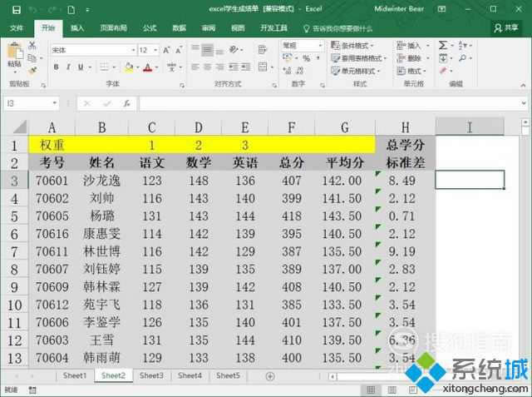Click the Paste clipboard icon
The image size is (532, 397).
pyautogui.click(x=15, y=52)
